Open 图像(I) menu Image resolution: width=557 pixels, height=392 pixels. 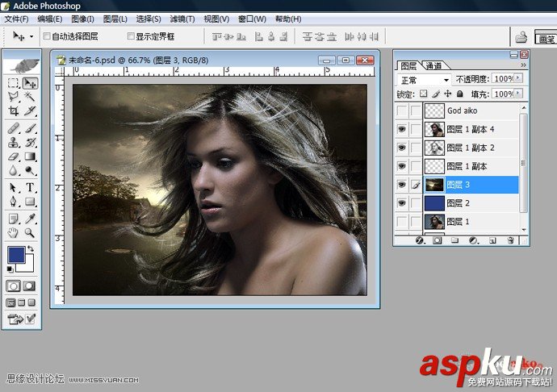[82, 19]
